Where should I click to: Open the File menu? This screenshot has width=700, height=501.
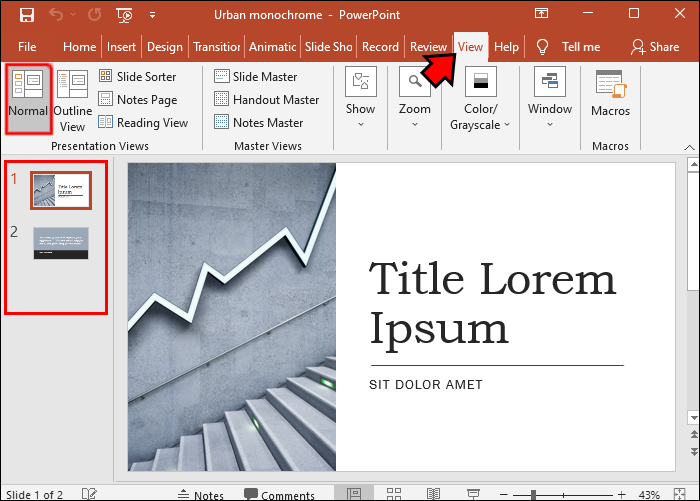click(x=27, y=47)
